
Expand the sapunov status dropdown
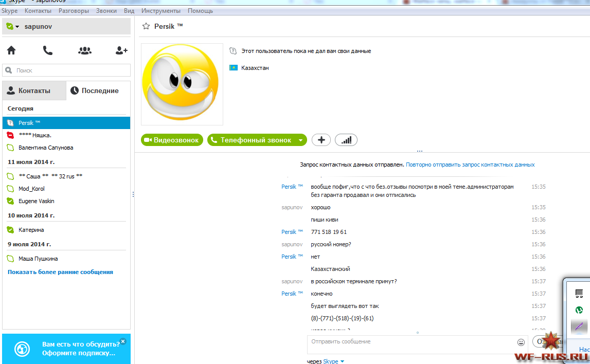(x=17, y=27)
